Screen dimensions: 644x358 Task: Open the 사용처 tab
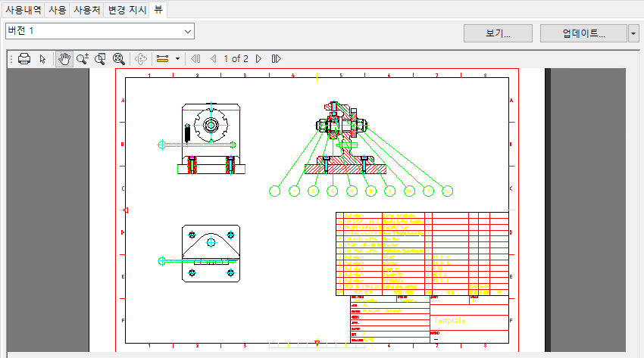click(86, 10)
